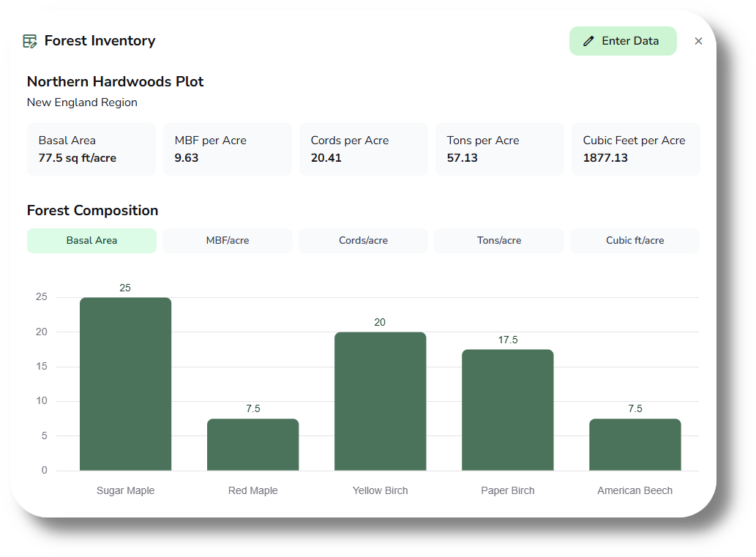Click the Yellow Birch bar
This screenshot has height=557, width=756.
click(x=380, y=401)
